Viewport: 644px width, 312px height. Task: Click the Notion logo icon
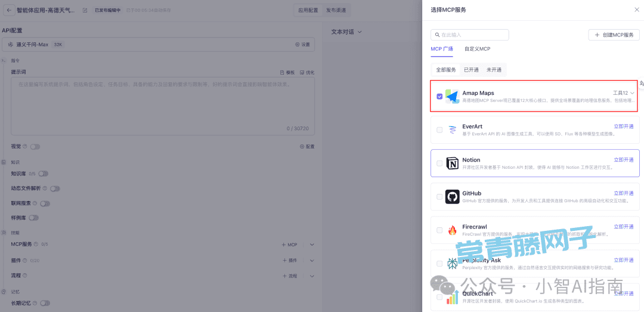[x=452, y=163]
